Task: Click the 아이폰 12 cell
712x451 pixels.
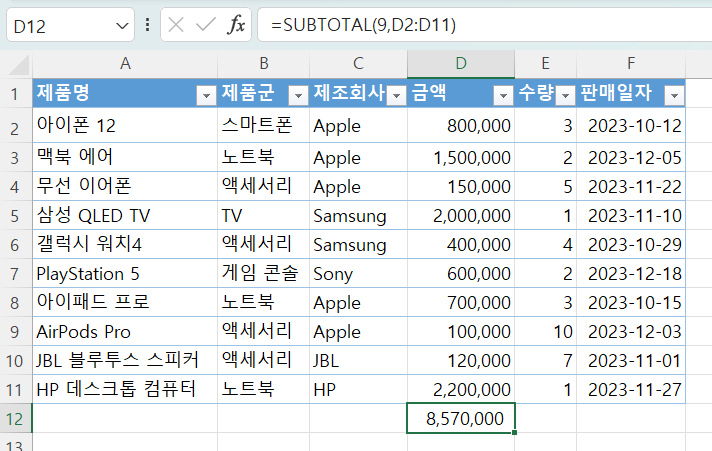Action: click(125, 125)
